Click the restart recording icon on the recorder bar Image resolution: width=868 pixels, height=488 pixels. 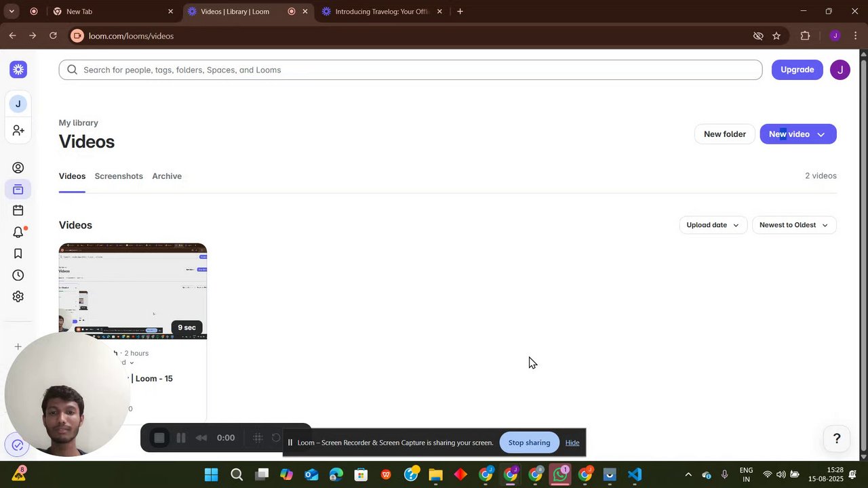click(x=276, y=438)
